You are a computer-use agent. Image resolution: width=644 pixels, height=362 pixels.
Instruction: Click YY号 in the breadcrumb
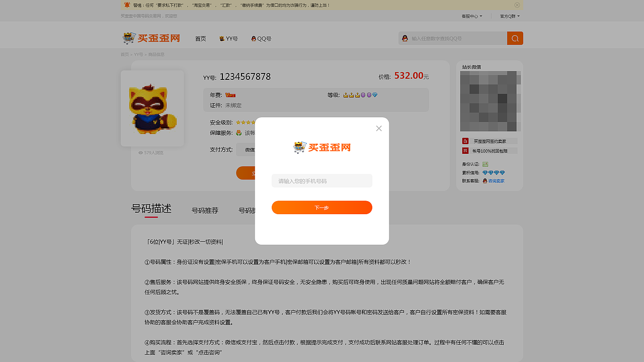click(x=138, y=54)
